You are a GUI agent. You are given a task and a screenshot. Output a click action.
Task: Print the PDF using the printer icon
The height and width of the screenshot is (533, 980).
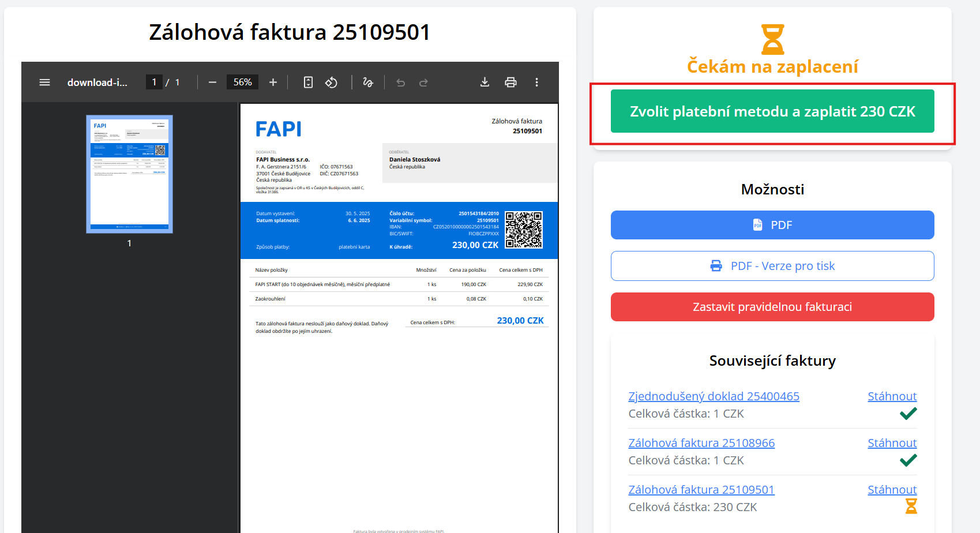[510, 82]
